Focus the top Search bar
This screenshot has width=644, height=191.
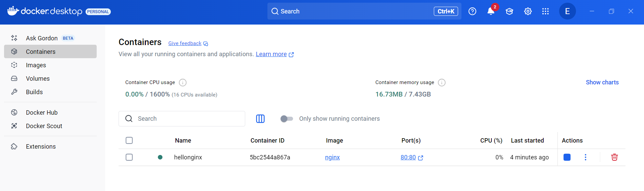click(364, 11)
